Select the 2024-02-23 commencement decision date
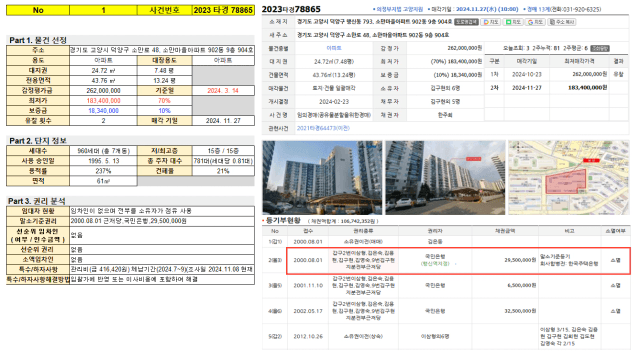640x360 pixels. pyautogui.click(x=334, y=102)
